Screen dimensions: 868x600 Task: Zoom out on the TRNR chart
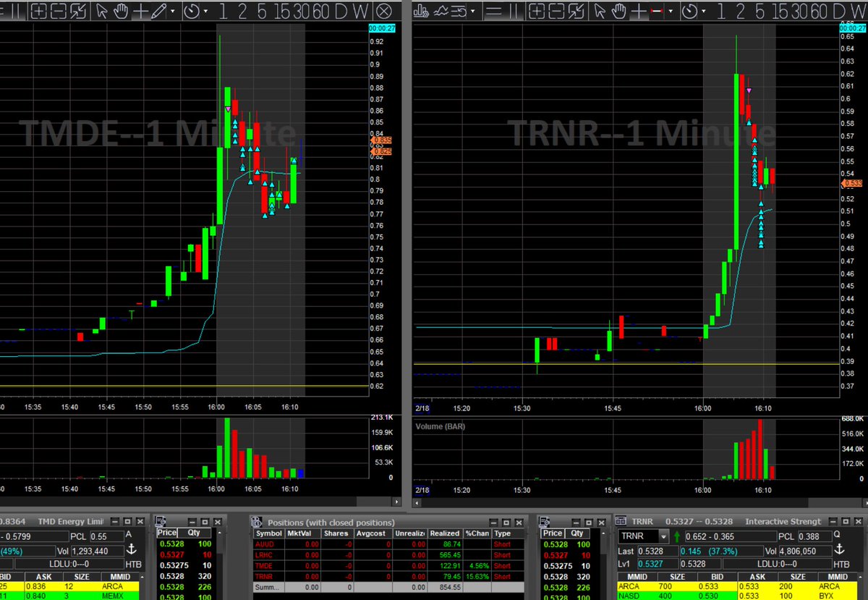pyautogui.click(x=556, y=12)
